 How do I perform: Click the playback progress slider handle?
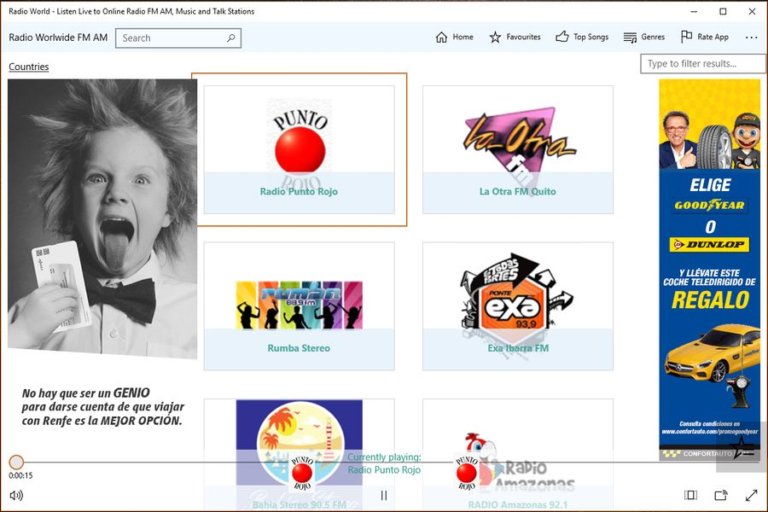(16, 462)
